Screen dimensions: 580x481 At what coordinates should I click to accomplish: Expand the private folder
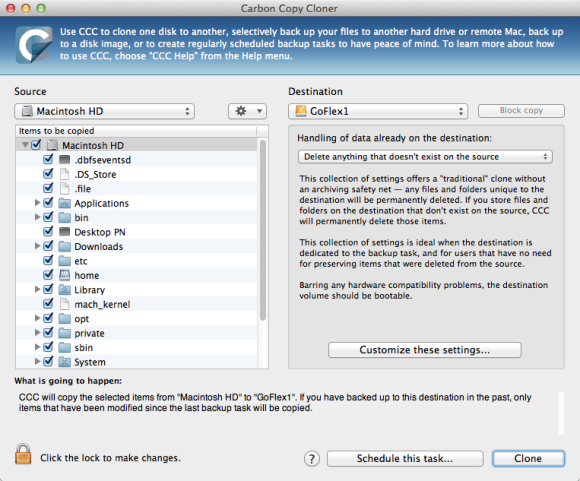pos(37,332)
